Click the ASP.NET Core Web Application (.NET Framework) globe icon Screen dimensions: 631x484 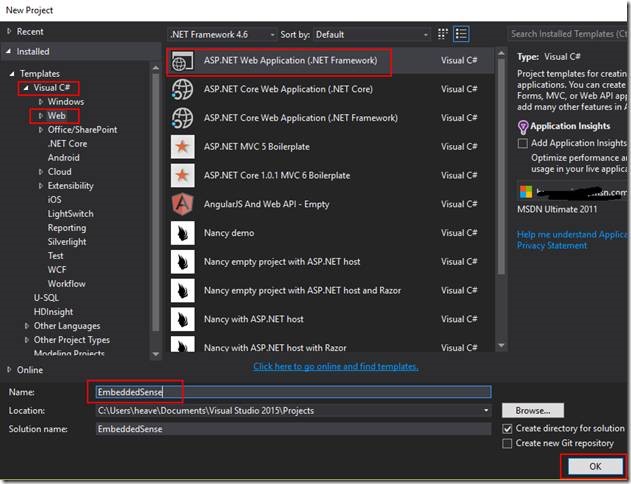pyautogui.click(x=183, y=118)
